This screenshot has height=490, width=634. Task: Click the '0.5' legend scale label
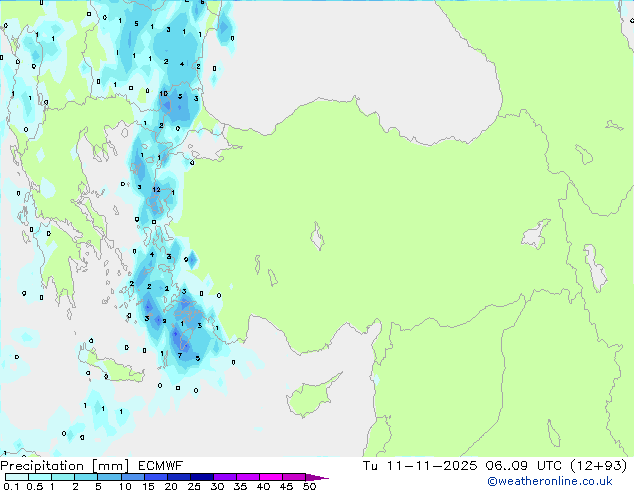(35, 486)
